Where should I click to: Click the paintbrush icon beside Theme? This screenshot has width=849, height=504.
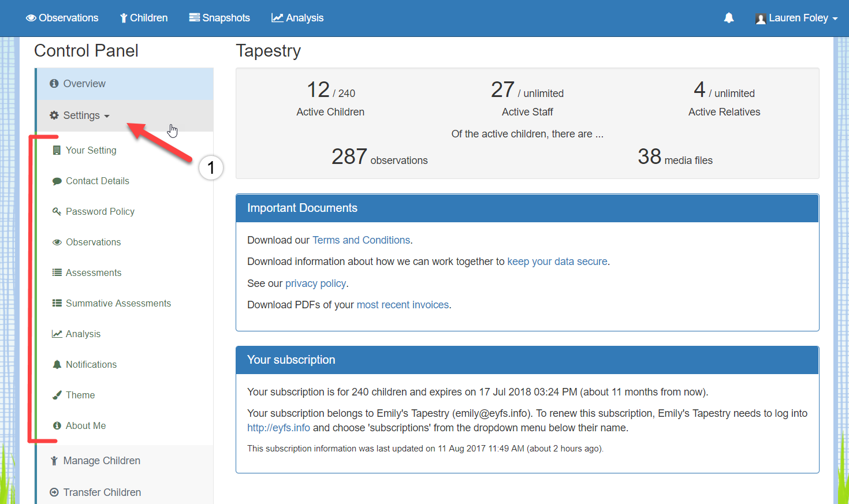[57, 395]
